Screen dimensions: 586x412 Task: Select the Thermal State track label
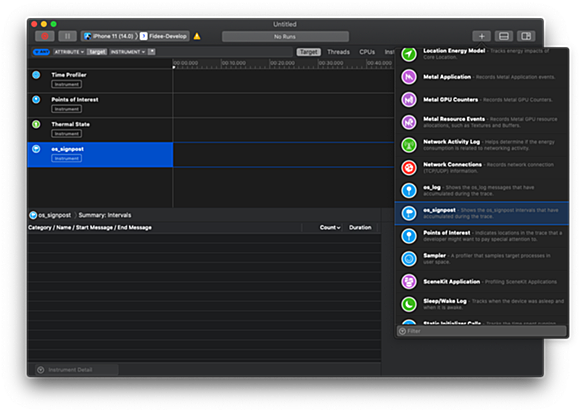[x=71, y=124]
